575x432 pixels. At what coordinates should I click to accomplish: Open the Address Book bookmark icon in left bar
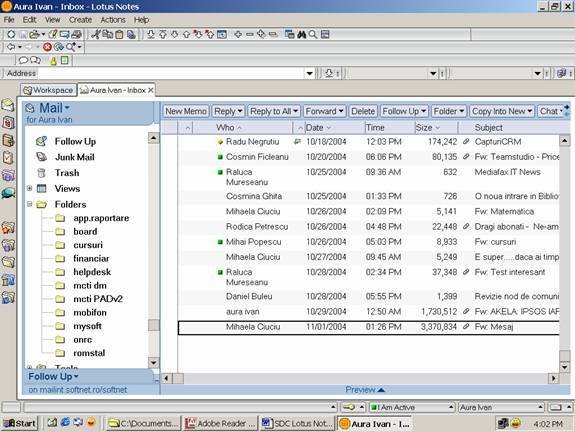pyautogui.click(x=8, y=140)
